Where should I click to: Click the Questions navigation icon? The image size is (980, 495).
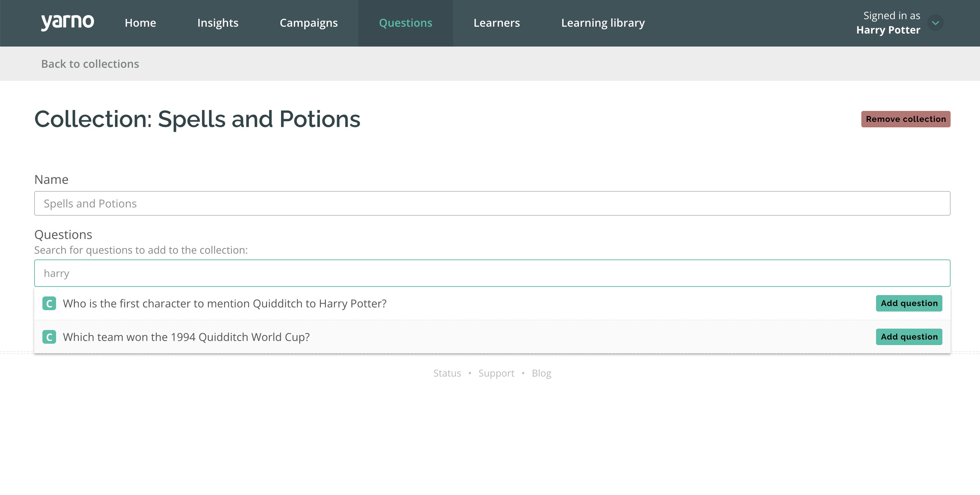(406, 22)
